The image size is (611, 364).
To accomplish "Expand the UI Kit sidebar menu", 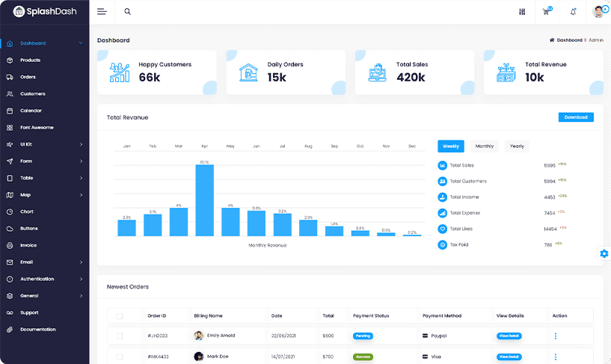I will [44, 144].
